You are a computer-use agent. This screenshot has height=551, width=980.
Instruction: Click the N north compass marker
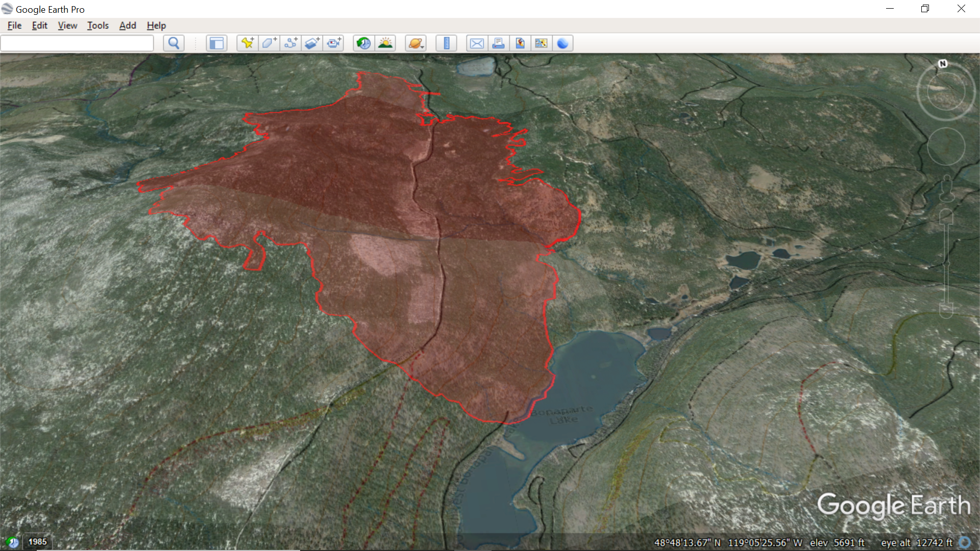click(x=943, y=64)
